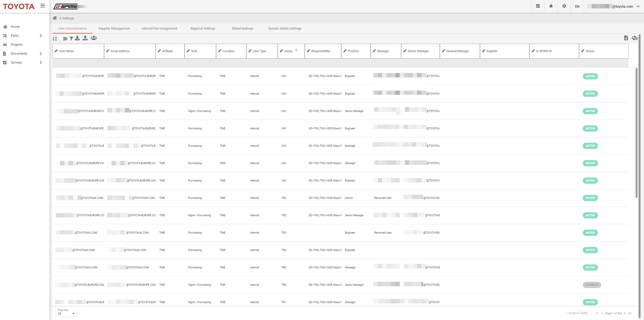Click the download tray icon in toolbar
This screenshot has height=320, width=644.
coord(78,38)
